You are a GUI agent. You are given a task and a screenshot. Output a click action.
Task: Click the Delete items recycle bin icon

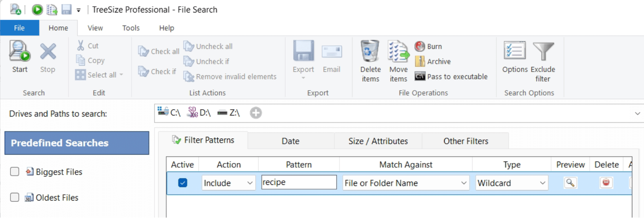(x=370, y=52)
